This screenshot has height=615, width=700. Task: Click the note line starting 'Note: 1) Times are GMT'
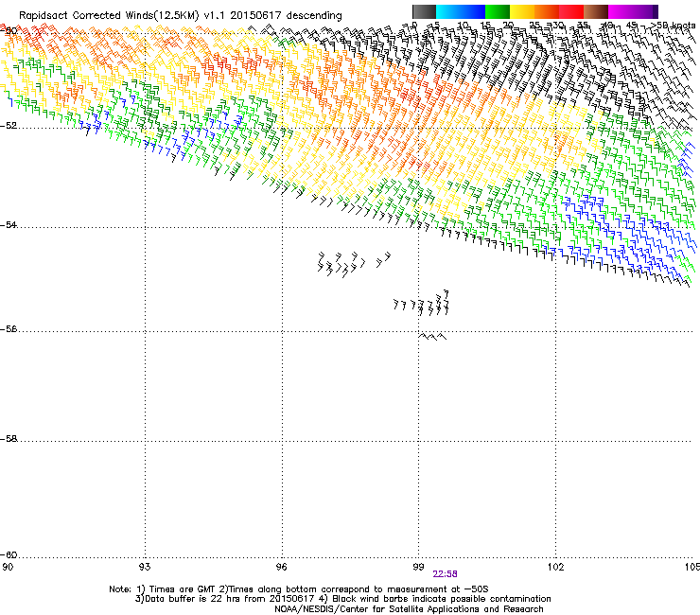(298, 589)
